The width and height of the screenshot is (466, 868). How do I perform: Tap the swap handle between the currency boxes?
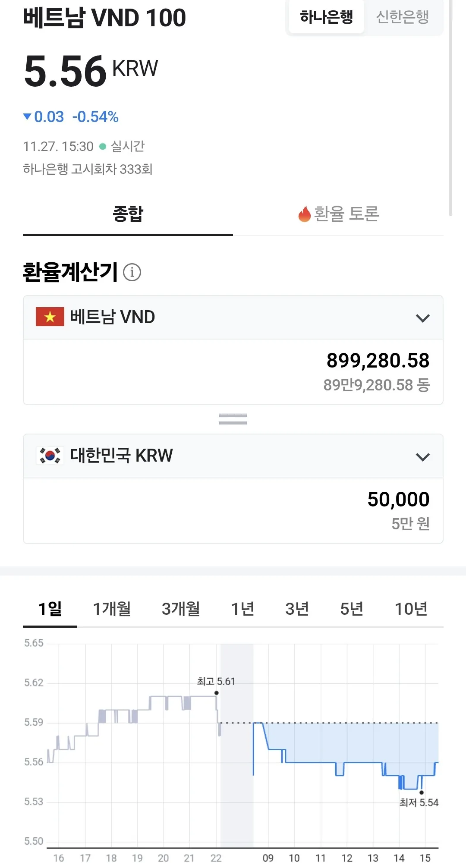coord(233,419)
